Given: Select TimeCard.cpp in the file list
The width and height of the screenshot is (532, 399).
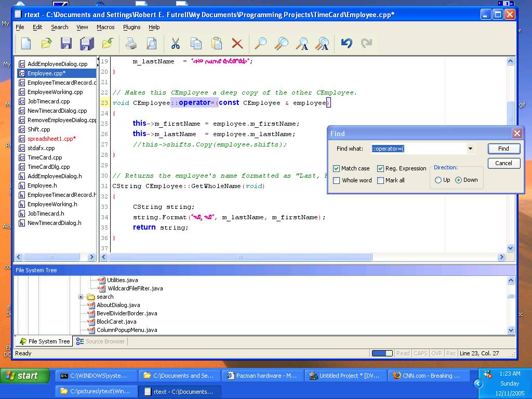Looking at the screenshot, I should tap(45, 157).
